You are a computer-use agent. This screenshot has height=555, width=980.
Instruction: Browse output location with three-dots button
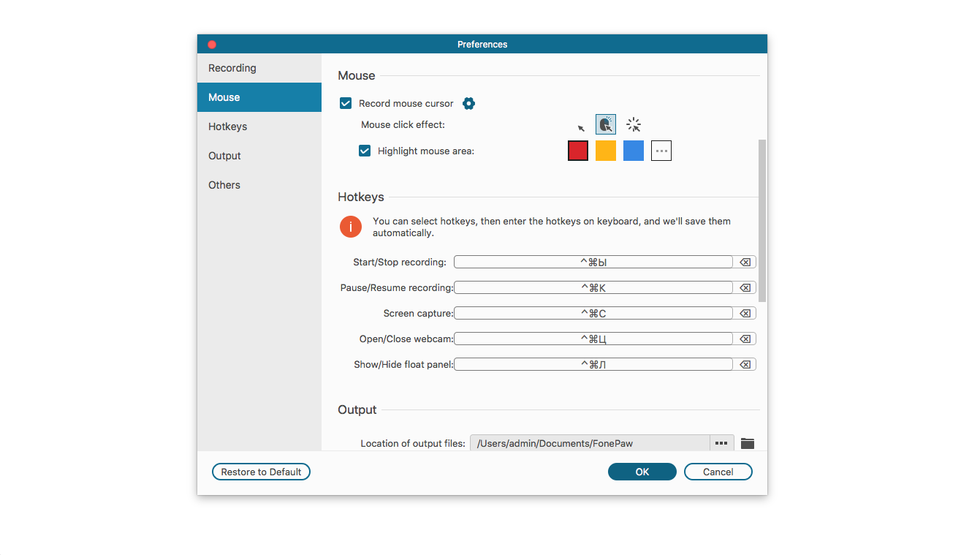721,443
